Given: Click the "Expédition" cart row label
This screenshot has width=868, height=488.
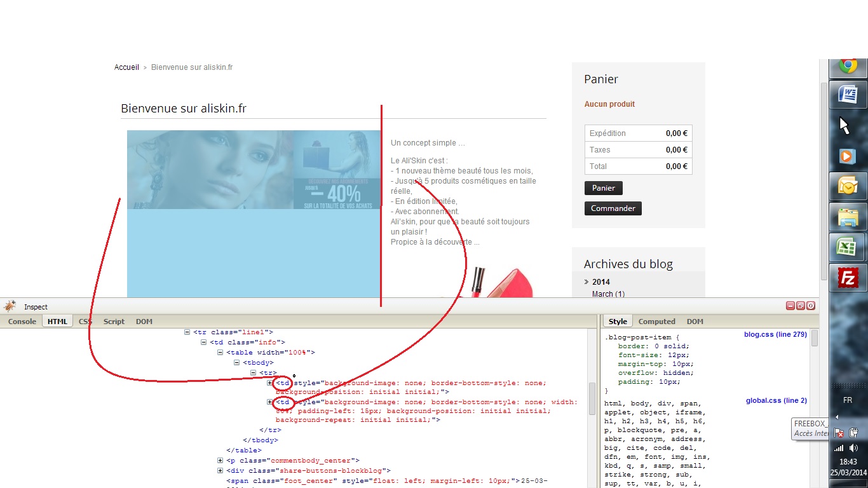Looking at the screenshot, I should (607, 133).
